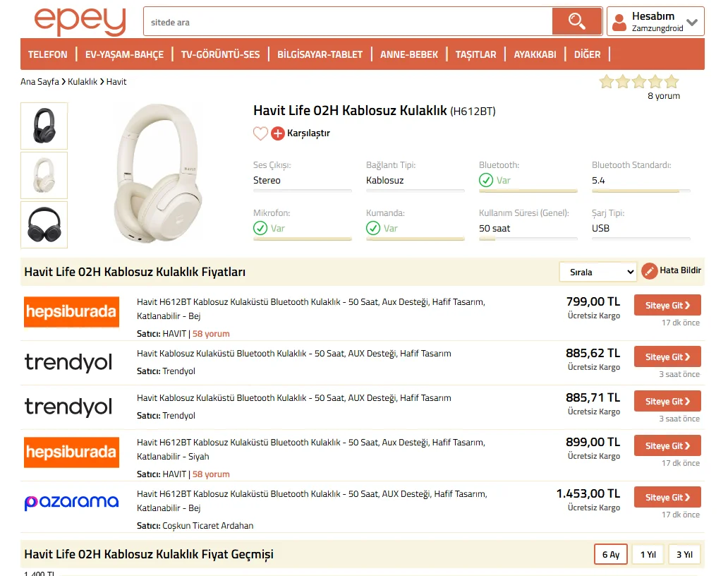The height and width of the screenshot is (576, 728).
Task: Open the EV-YAŞAM-BAHÇE menu category
Action: (124, 54)
